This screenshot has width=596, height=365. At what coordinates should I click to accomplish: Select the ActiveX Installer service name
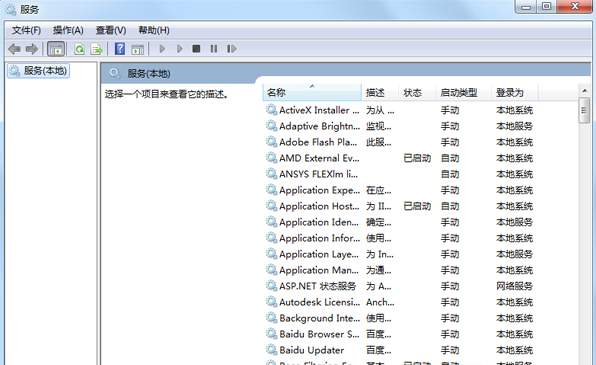(319, 110)
